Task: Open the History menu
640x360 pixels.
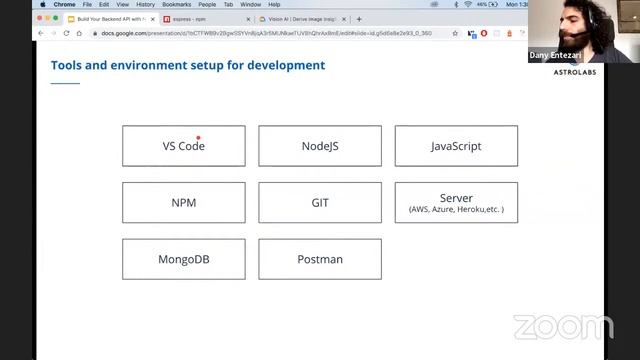Action: pyautogui.click(x=145, y=4)
